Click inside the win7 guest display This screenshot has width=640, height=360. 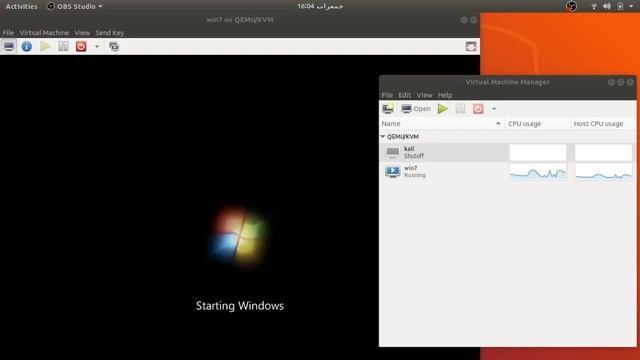point(240,207)
